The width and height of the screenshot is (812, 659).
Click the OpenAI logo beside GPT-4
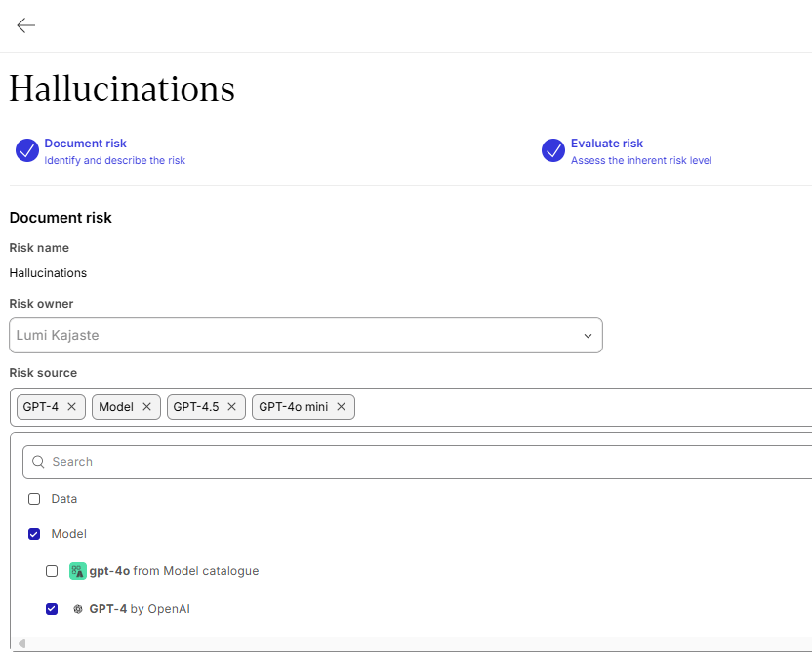click(x=78, y=609)
